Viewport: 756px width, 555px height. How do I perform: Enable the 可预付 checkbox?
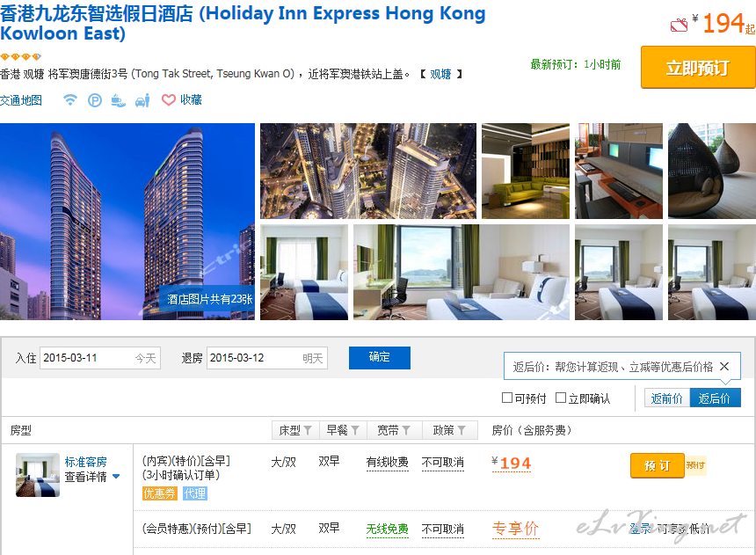[507, 398]
